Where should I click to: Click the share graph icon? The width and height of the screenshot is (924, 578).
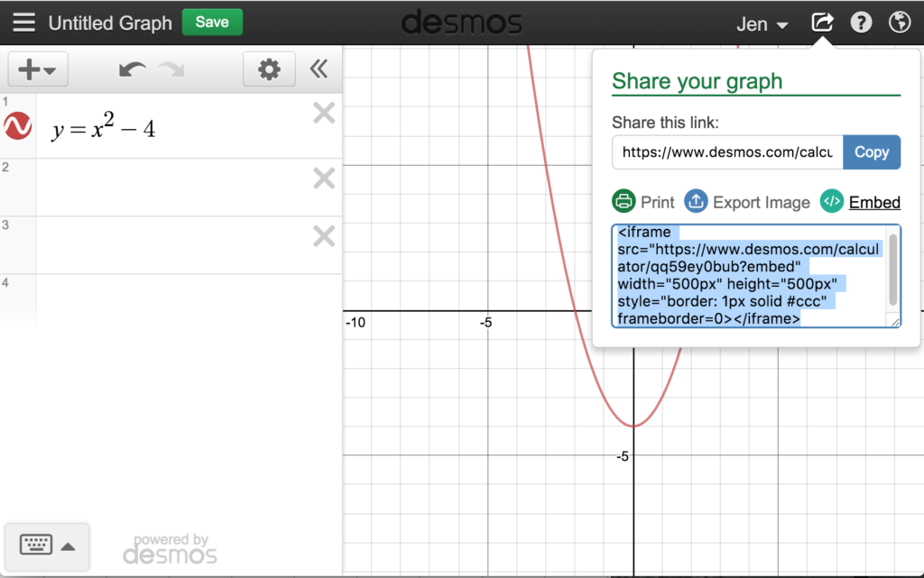822,23
